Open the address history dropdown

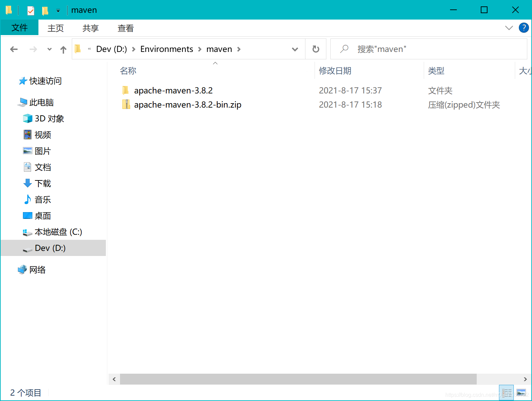[295, 49]
